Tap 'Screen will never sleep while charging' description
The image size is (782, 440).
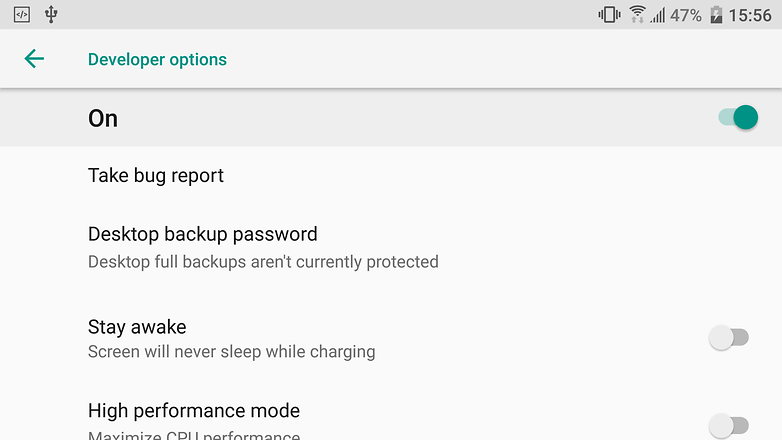point(231,351)
